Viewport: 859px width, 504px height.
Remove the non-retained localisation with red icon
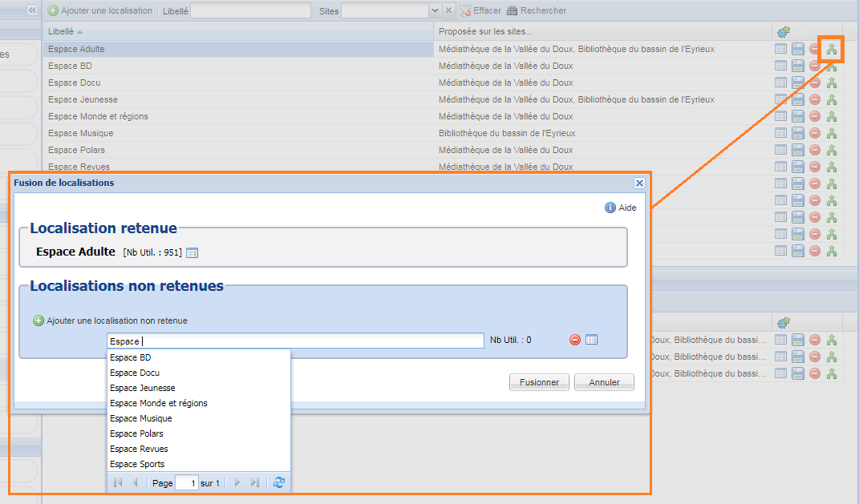tap(574, 340)
